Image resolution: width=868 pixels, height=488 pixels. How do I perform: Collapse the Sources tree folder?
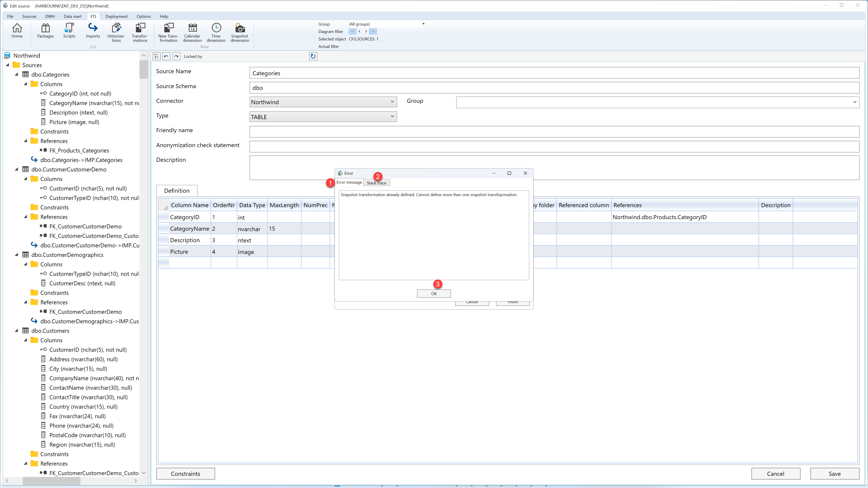click(x=7, y=65)
